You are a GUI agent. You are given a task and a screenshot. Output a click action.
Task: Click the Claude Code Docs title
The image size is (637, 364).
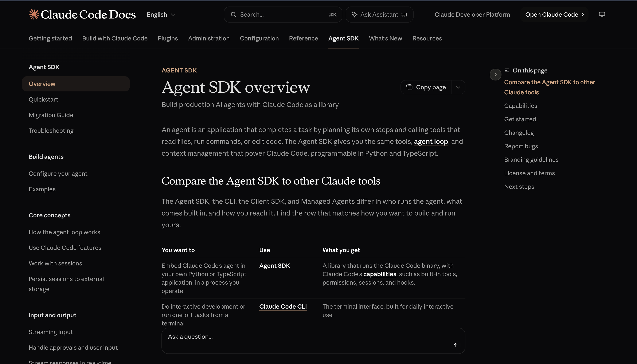[88, 15]
